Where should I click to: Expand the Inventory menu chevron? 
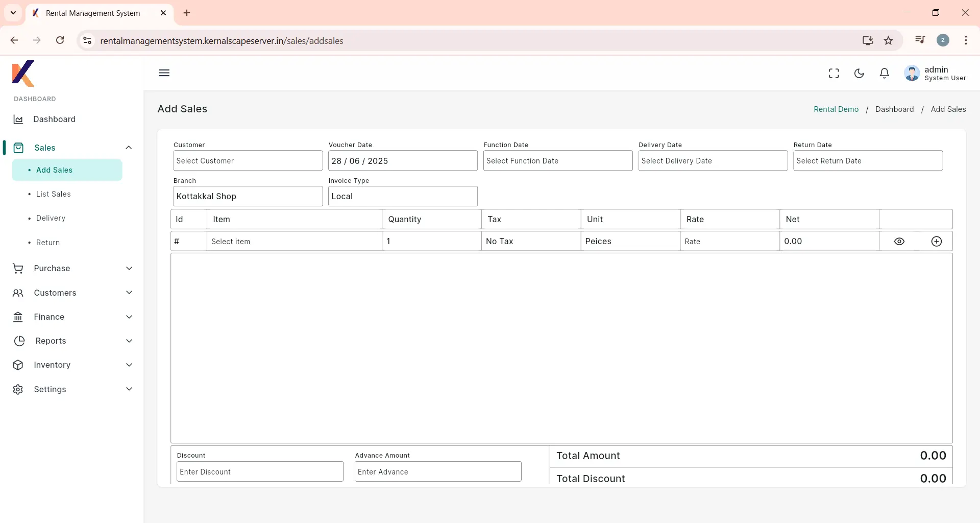tap(129, 365)
